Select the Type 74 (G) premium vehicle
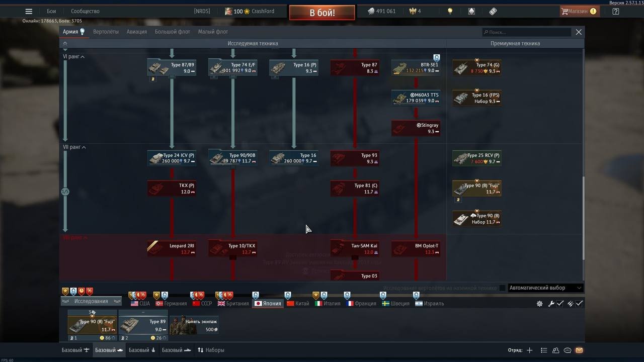This screenshot has height=362, width=644. [477, 68]
